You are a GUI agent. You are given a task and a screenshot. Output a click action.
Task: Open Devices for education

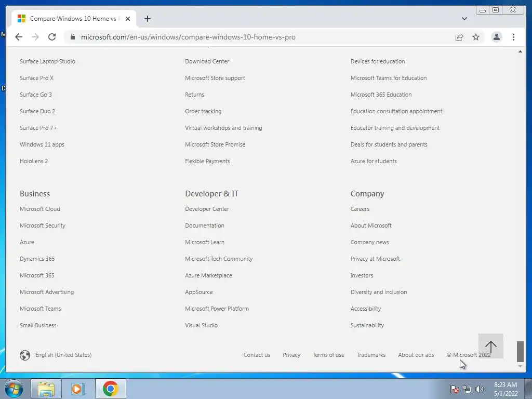(378, 61)
